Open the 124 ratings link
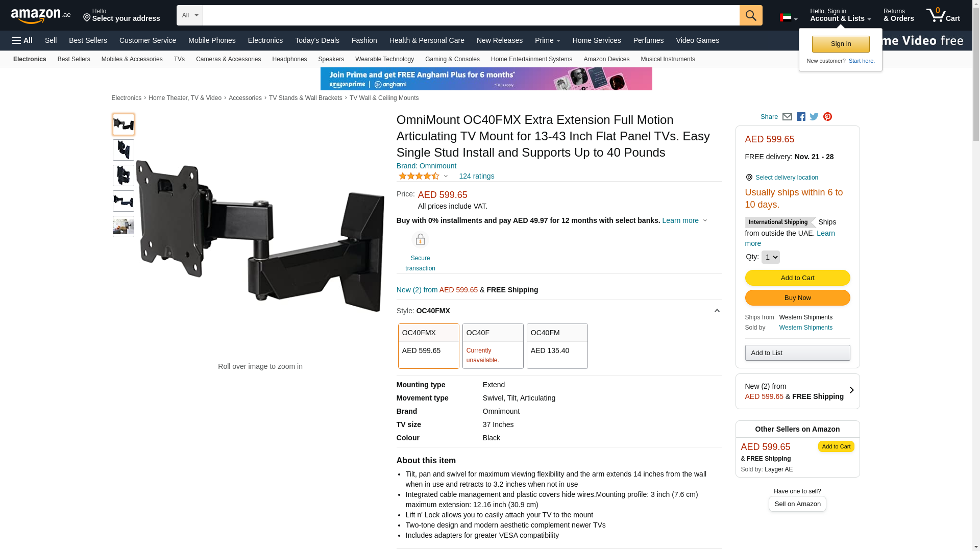The width and height of the screenshot is (980, 551). pos(476,176)
